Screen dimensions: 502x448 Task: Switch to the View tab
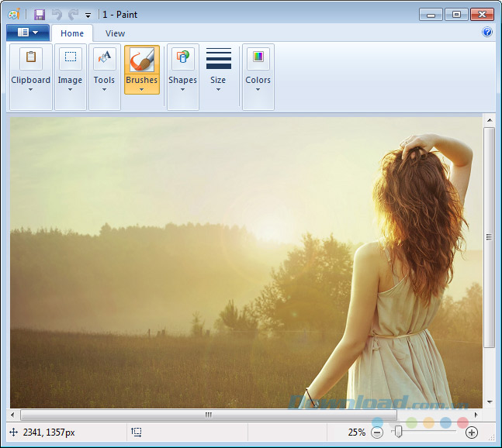[115, 33]
